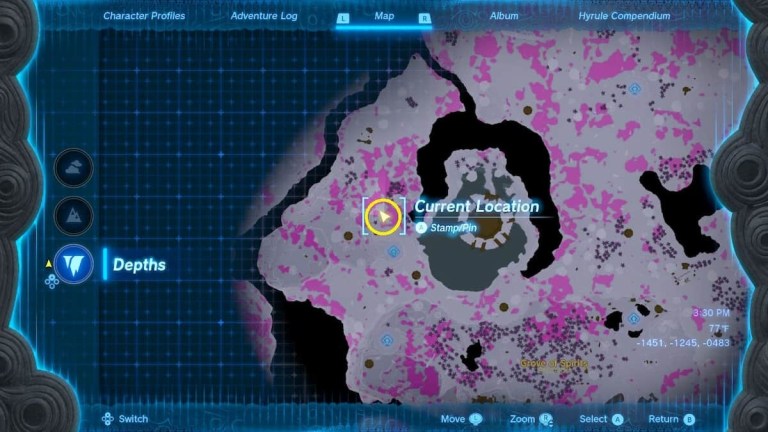Click the Grove of Spirits map label

553,363
